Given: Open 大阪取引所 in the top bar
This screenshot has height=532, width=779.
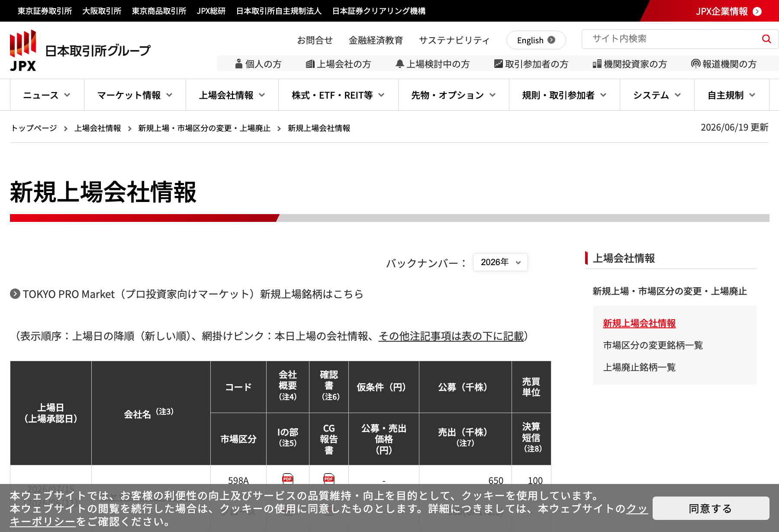Looking at the screenshot, I should pyautogui.click(x=102, y=11).
